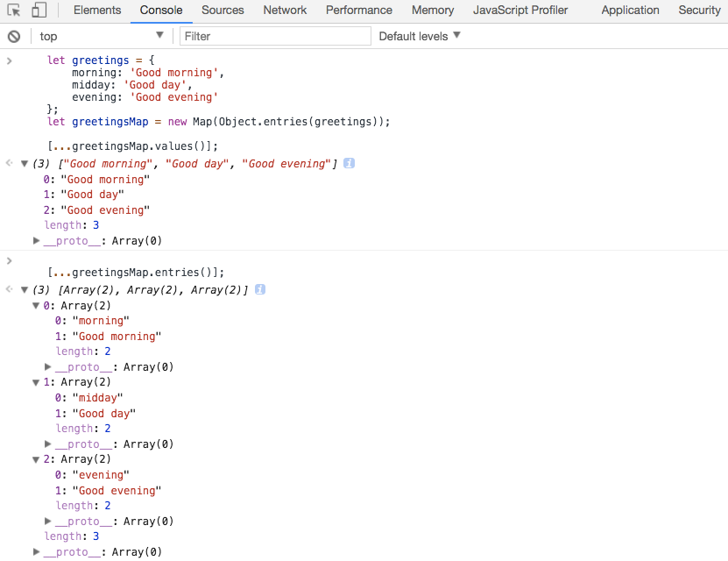Click the [...greetingsMap.entries()] command line
The width and height of the screenshot is (728, 561).
[136, 273]
